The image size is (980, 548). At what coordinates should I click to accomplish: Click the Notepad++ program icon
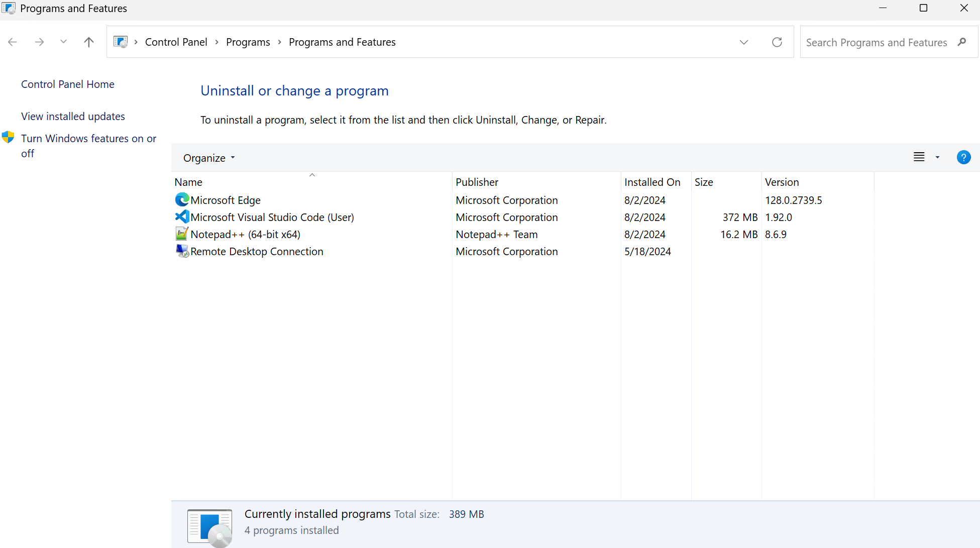[182, 234]
